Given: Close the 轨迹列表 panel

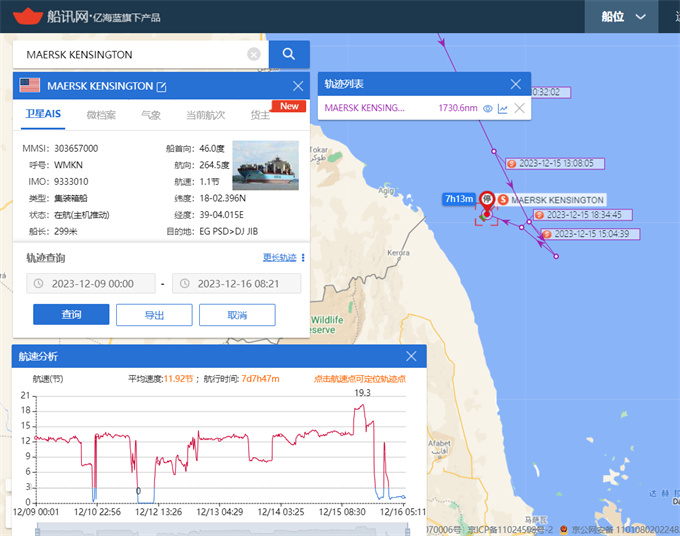Looking at the screenshot, I should 516,85.
